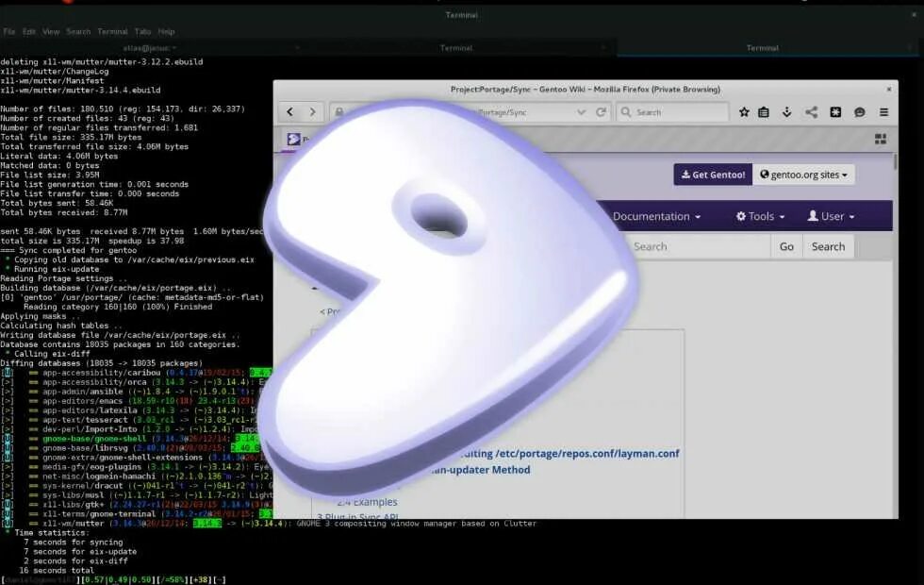Screen dimensions: 924x585
Task: Reload the Gentoo Wiki page
Action: tap(601, 112)
